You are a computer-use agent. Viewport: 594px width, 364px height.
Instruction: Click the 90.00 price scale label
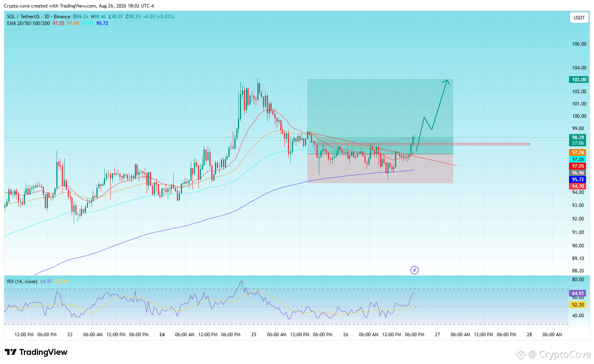click(578, 246)
